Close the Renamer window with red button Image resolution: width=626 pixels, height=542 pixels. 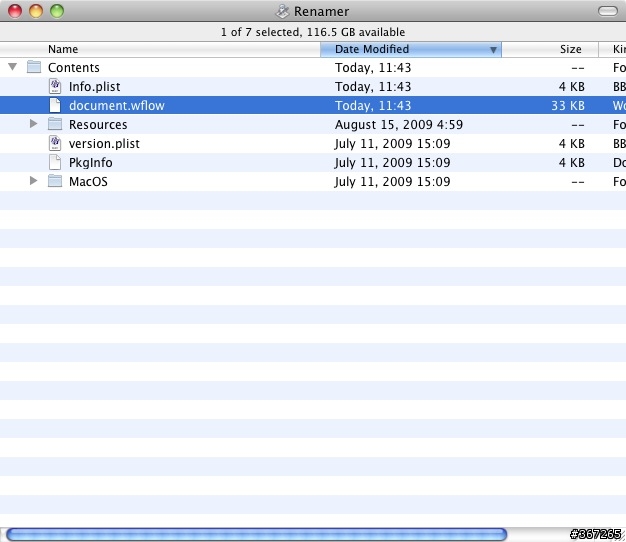(15, 11)
